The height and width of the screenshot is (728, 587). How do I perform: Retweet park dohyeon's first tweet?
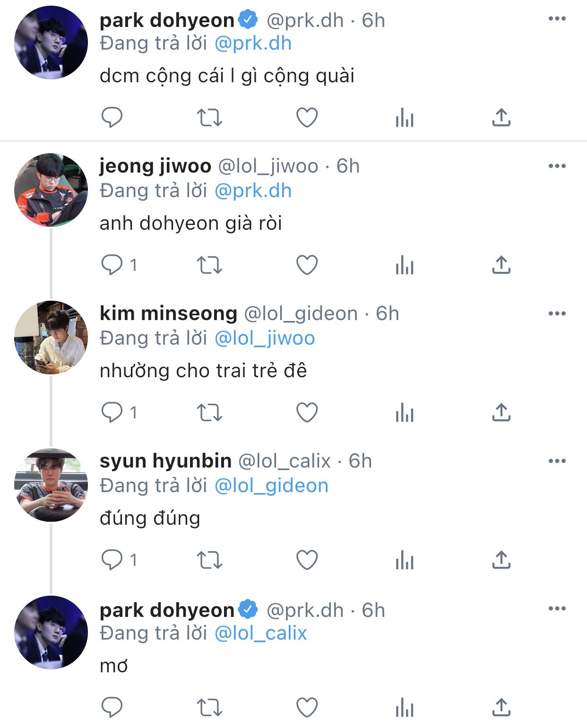point(209,117)
